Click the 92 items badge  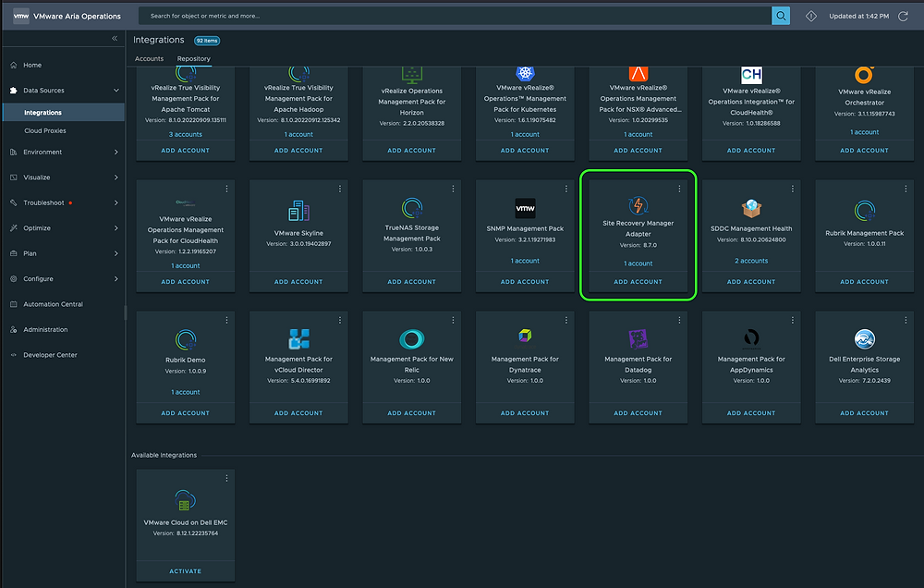click(x=207, y=41)
